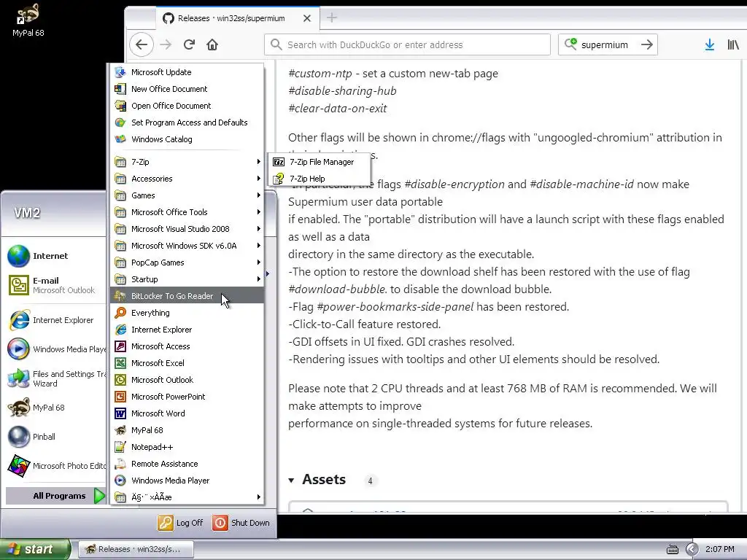The height and width of the screenshot is (560, 747).
Task: Launch Microsoft Outlook from All Programs list
Action: pos(187,379)
